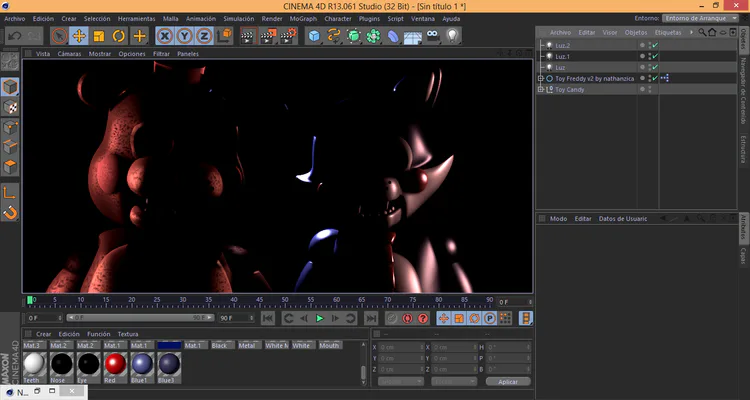Viewport: 750px width, 400px height.
Task: Open the viewport Filtrar menu
Action: click(x=161, y=54)
